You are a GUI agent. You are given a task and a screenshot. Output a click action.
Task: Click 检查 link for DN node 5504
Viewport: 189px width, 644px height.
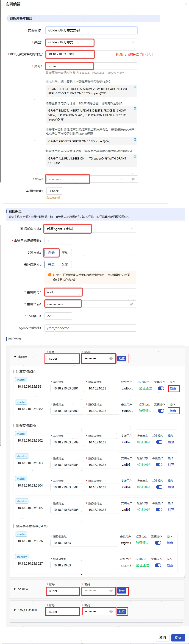[x=171, y=487]
